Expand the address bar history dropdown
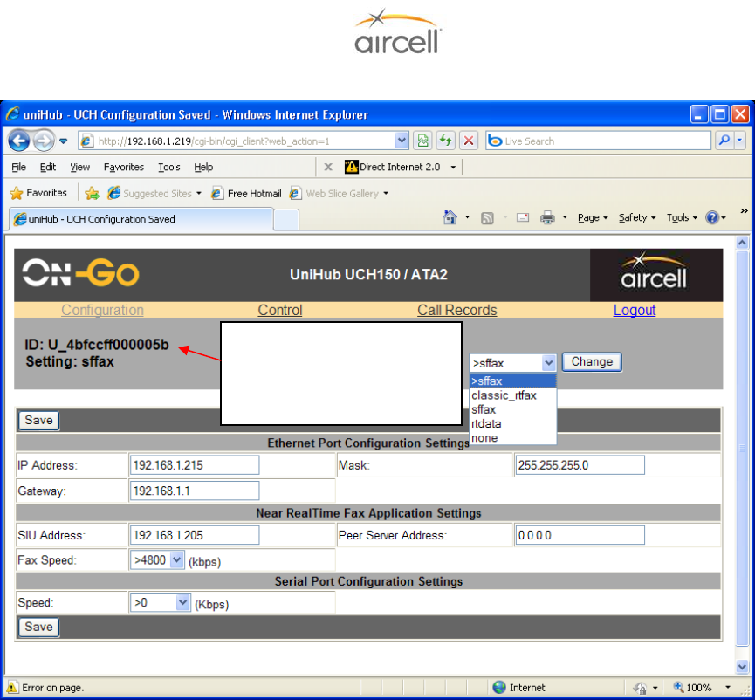755x700 pixels. [x=402, y=141]
